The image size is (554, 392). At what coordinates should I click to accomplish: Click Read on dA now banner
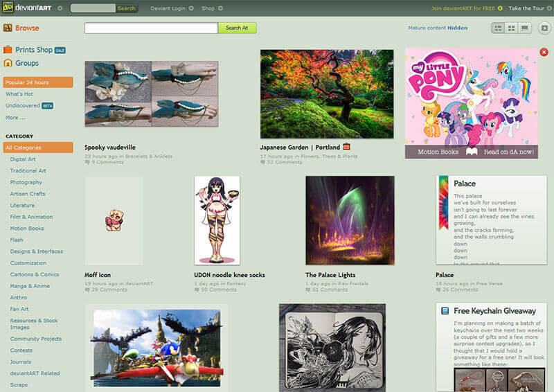point(508,152)
